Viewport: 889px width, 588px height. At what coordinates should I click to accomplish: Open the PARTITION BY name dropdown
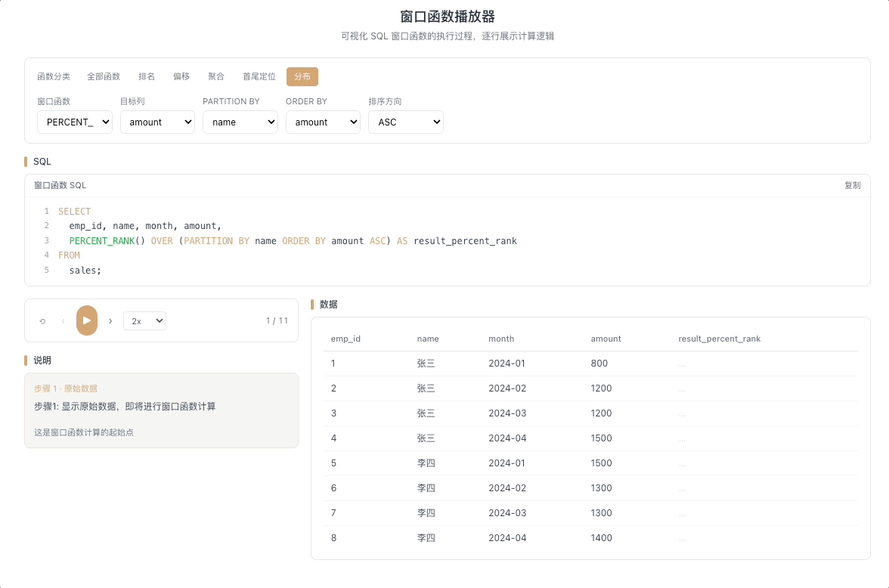click(240, 122)
